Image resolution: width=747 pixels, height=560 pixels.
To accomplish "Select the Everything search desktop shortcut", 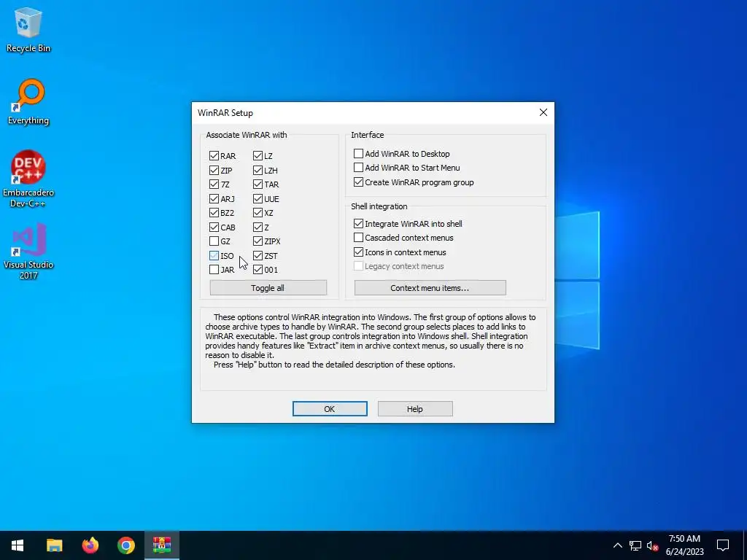I will click(28, 102).
